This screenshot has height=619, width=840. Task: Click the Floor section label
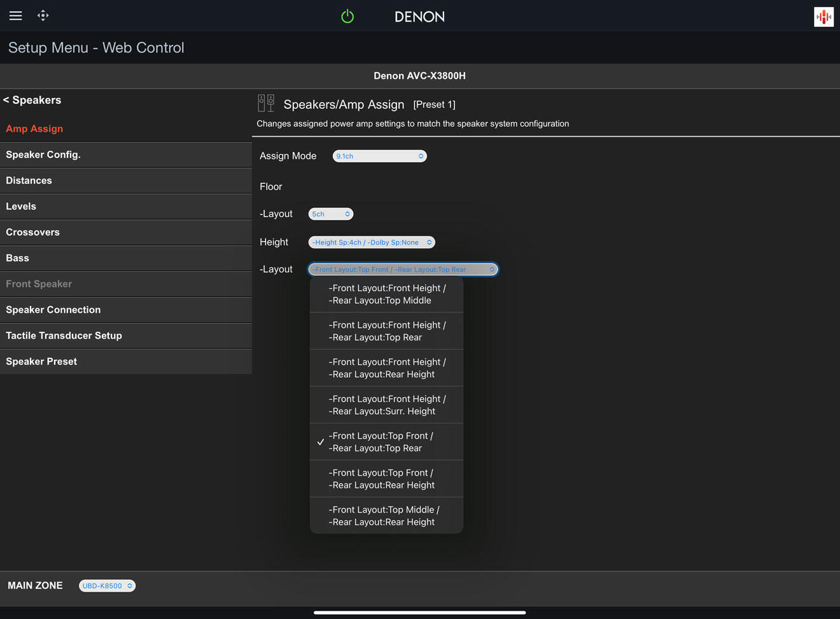click(270, 187)
